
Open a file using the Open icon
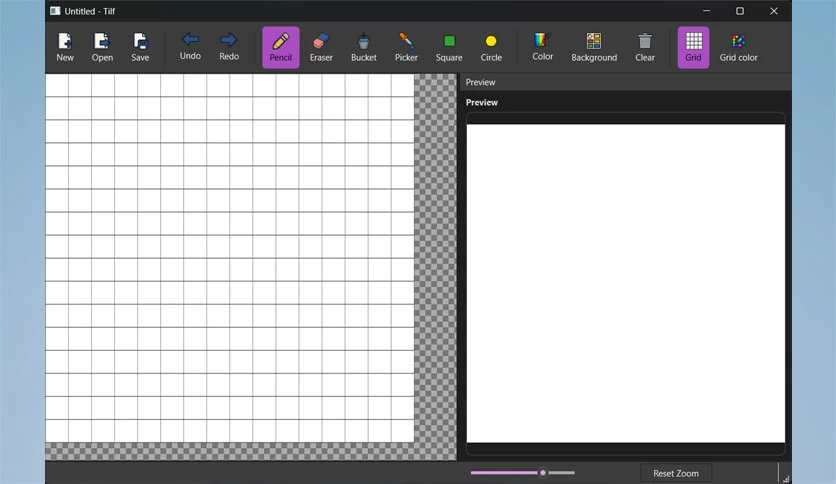102,47
